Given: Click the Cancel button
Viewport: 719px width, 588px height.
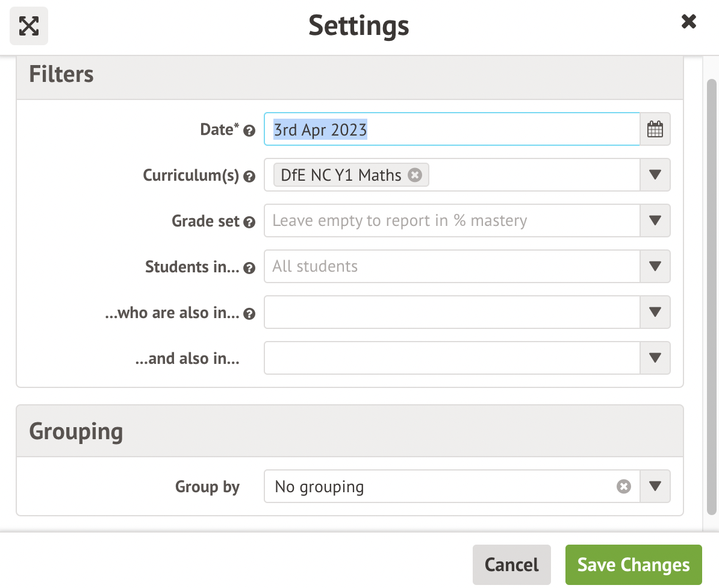Looking at the screenshot, I should click(511, 565).
